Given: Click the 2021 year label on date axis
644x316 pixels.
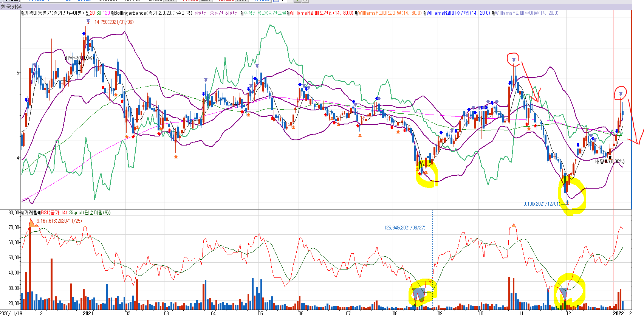Looking at the screenshot, I should click(x=88, y=313).
